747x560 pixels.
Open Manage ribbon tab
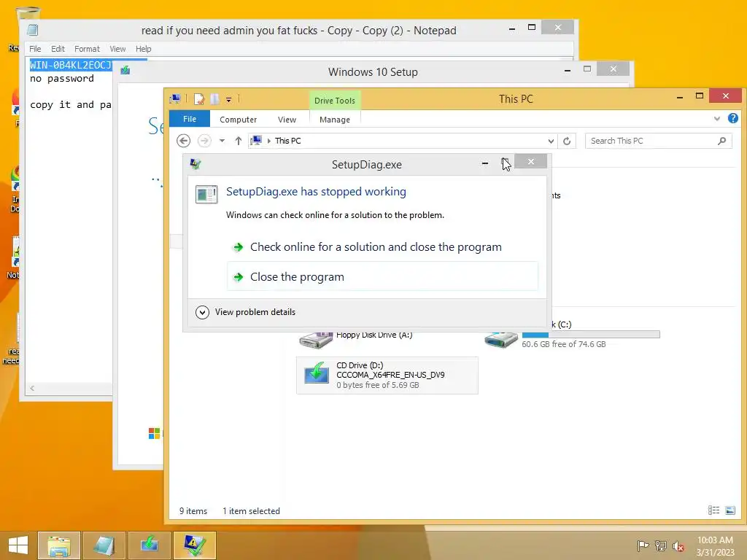tap(335, 120)
